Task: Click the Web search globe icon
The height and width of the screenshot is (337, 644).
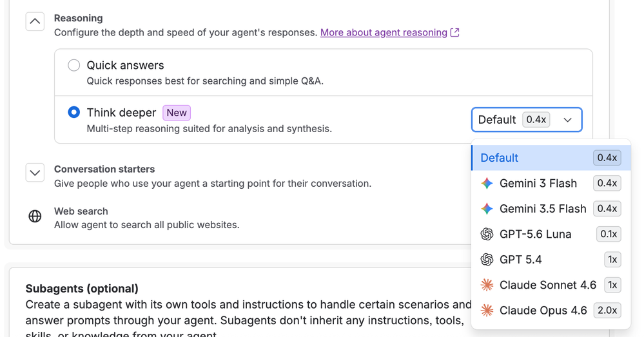Action: click(35, 216)
